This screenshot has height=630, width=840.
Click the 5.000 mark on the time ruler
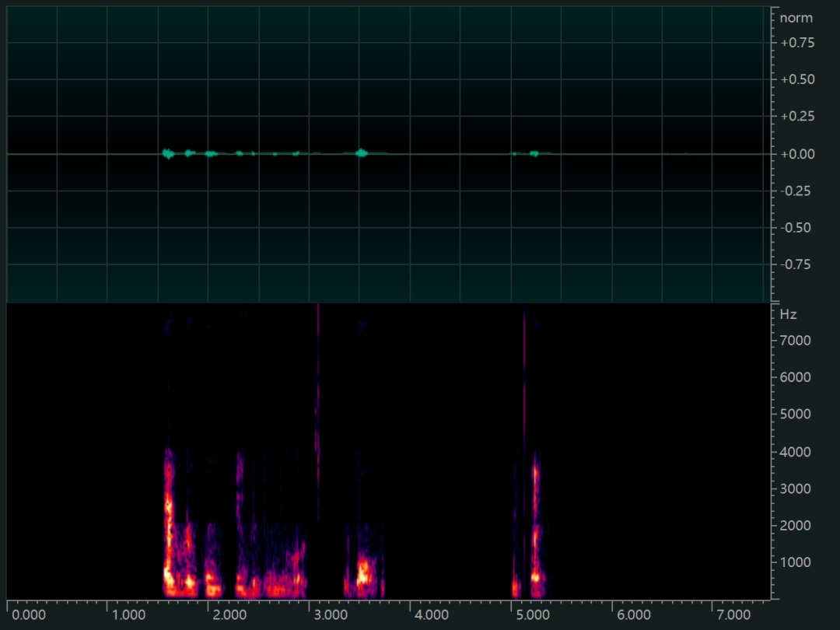(x=533, y=614)
